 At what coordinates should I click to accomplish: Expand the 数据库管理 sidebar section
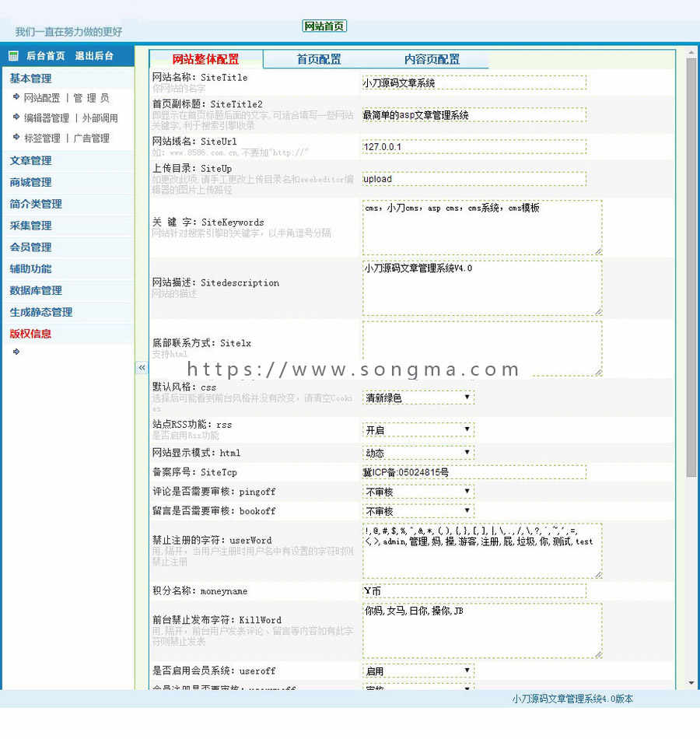(36, 290)
